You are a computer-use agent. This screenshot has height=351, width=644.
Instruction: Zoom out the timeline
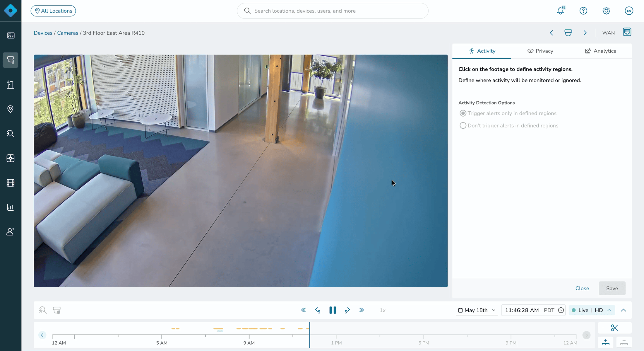(624, 342)
